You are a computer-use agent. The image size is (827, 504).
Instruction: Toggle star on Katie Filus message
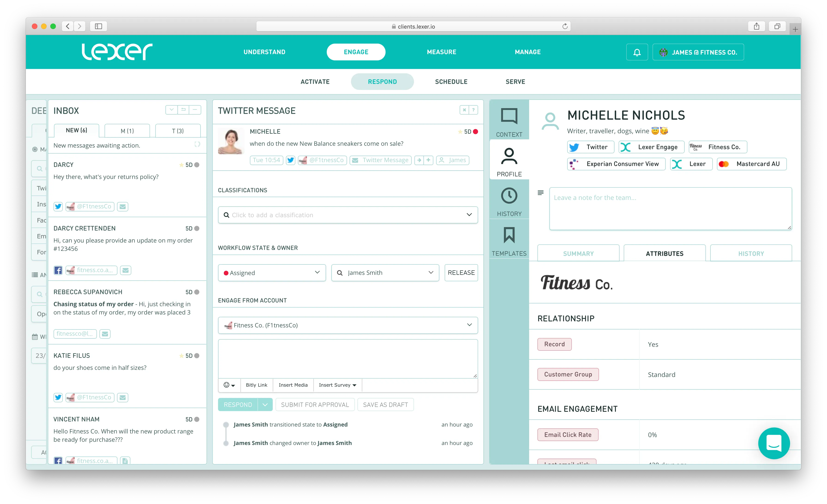181,356
